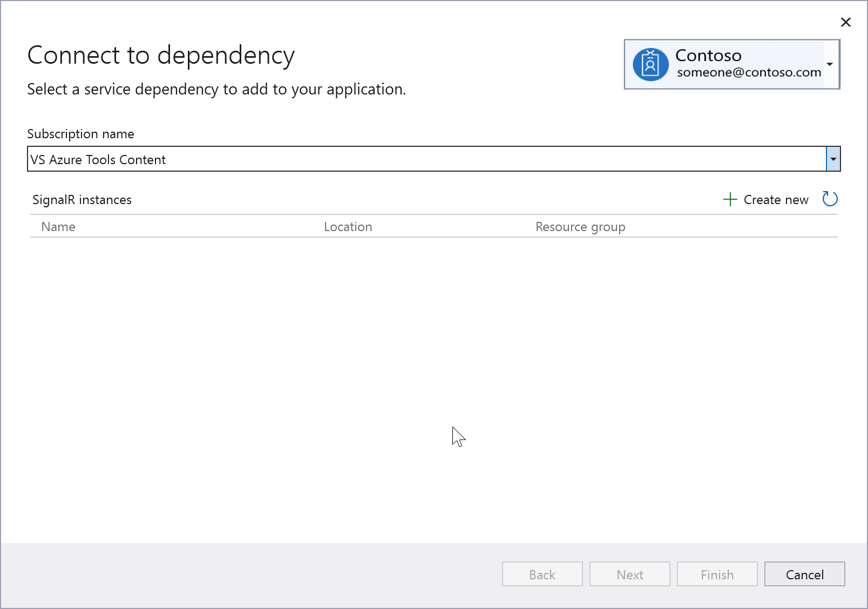Image resolution: width=868 pixels, height=609 pixels.
Task: Close the Connect to dependency dialog
Action: tap(845, 22)
